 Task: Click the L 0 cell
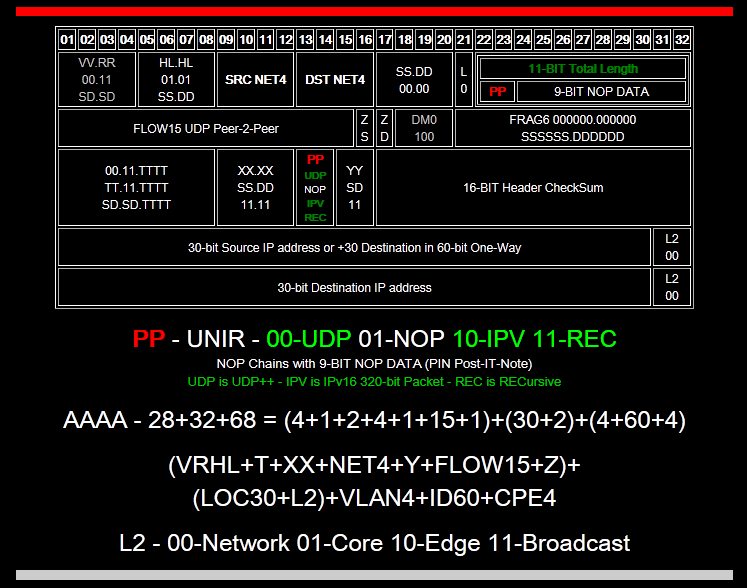click(x=464, y=80)
